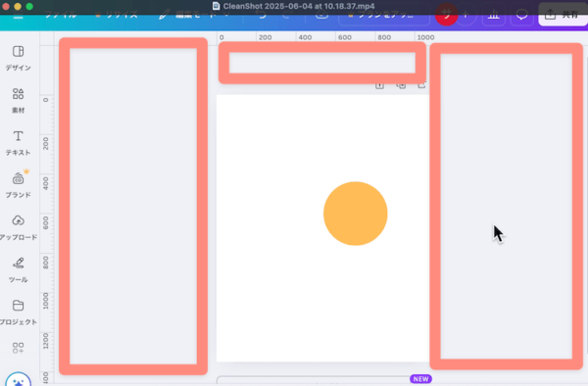This screenshot has width=588, height=386.
Task: Open the apps grid icon in sidebar
Action: coord(18,348)
